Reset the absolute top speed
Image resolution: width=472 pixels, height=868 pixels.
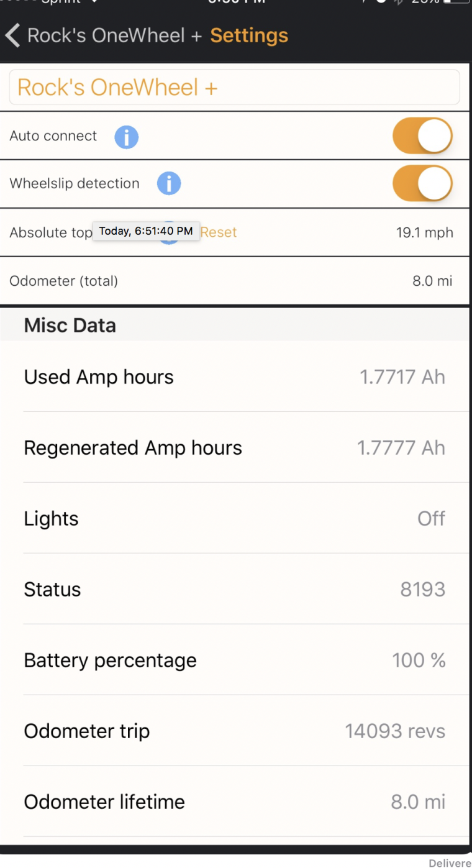click(219, 232)
